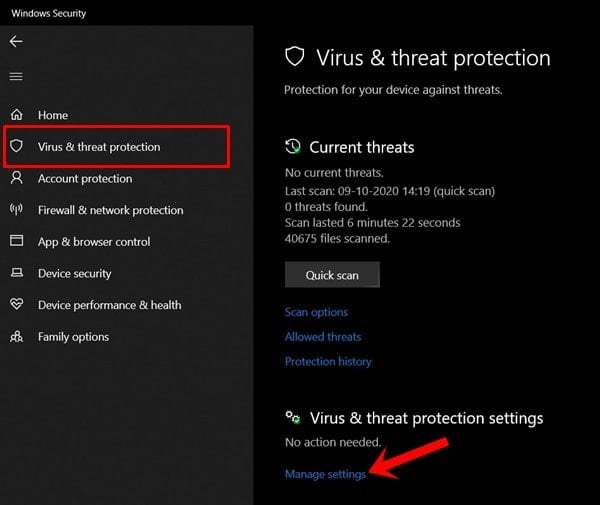
Task: Go to Firewall & network protection
Action: (110, 210)
